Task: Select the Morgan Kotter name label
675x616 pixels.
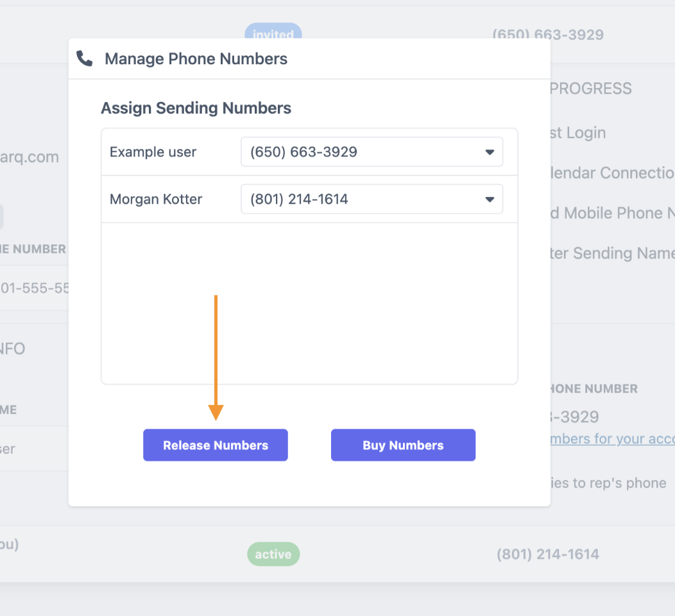Action: (x=155, y=199)
